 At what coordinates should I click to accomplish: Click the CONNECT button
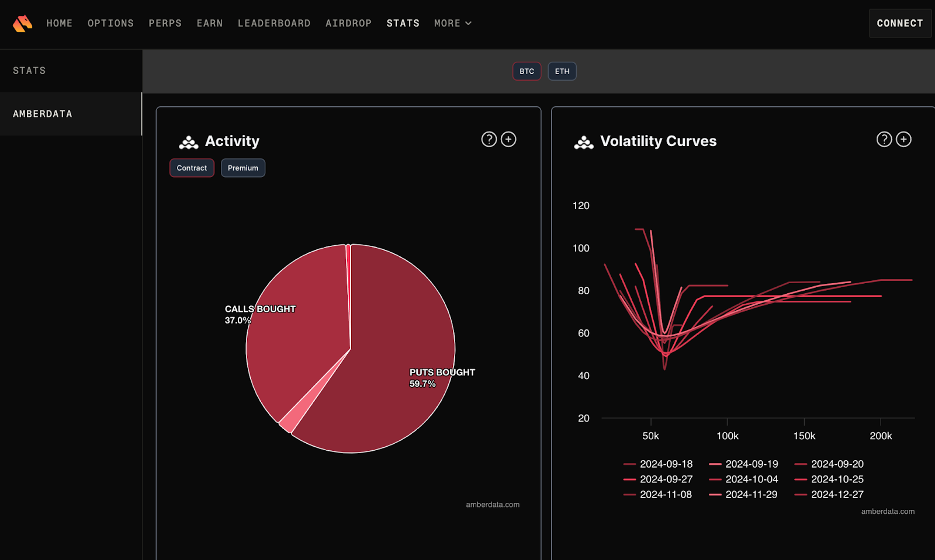pos(899,23)
